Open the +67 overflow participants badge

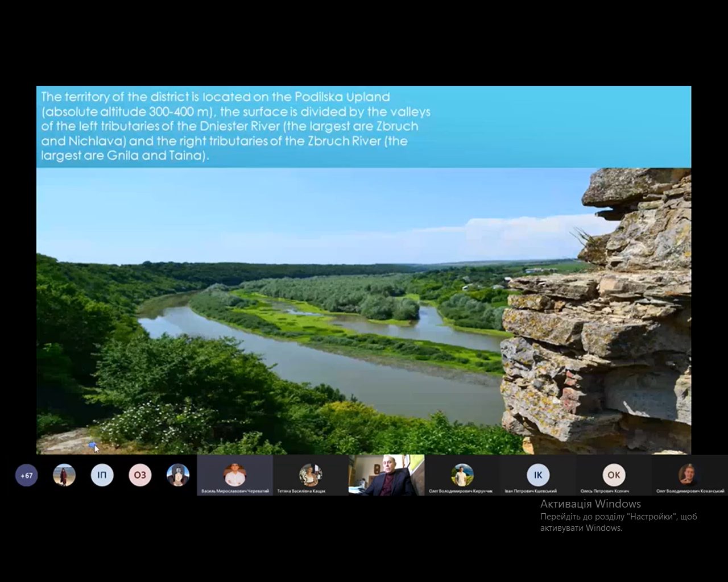pyautogui.click(x=26, y=475)
